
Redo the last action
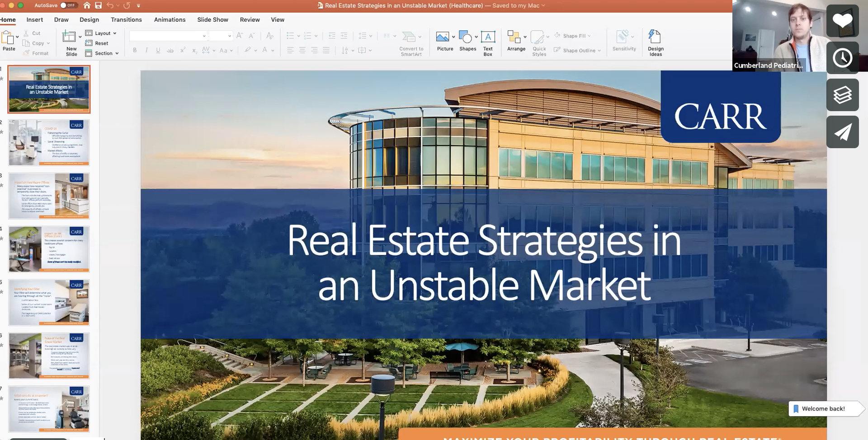[x=127, y=5]
